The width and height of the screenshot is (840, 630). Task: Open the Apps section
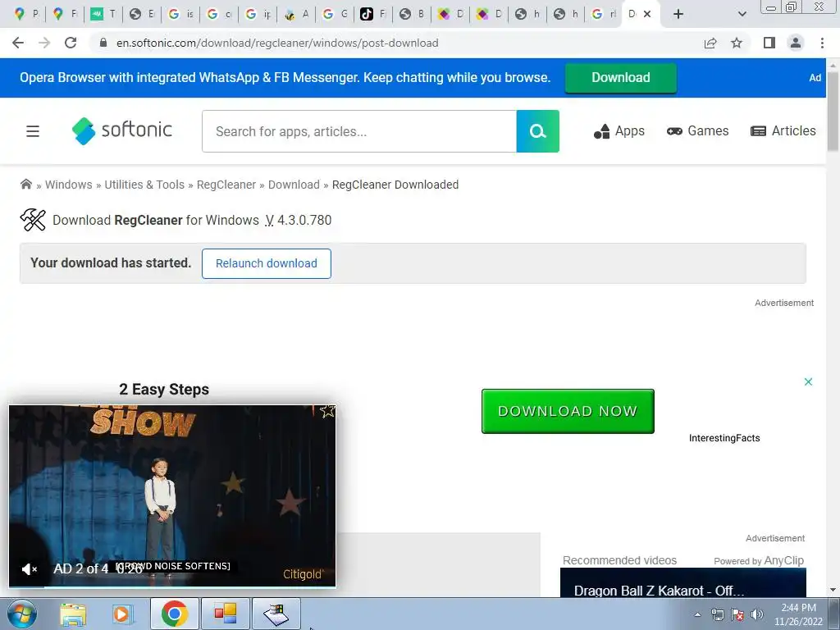[619, 131]
